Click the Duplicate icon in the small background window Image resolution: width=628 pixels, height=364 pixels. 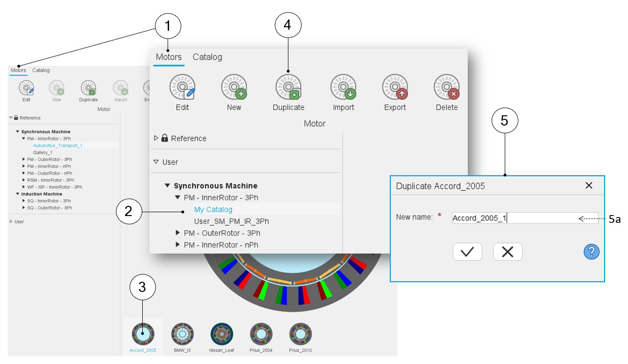[x=88, y=88]
